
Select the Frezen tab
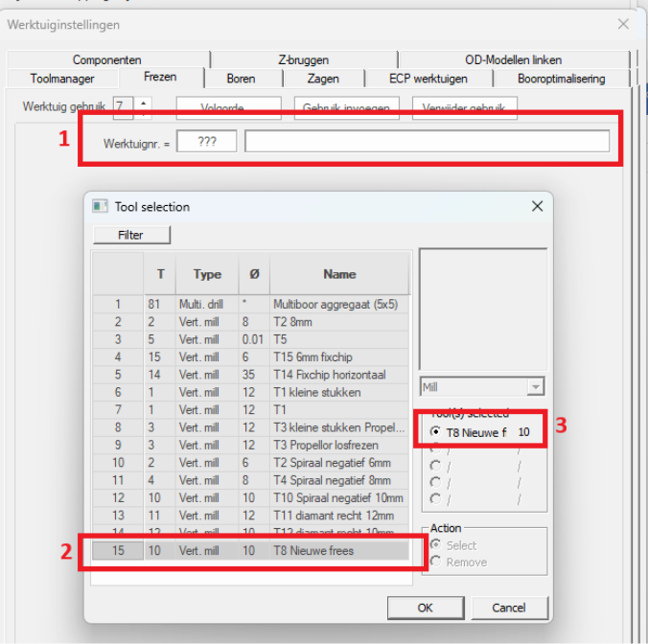pyautogui.click(x=160, y=77)
